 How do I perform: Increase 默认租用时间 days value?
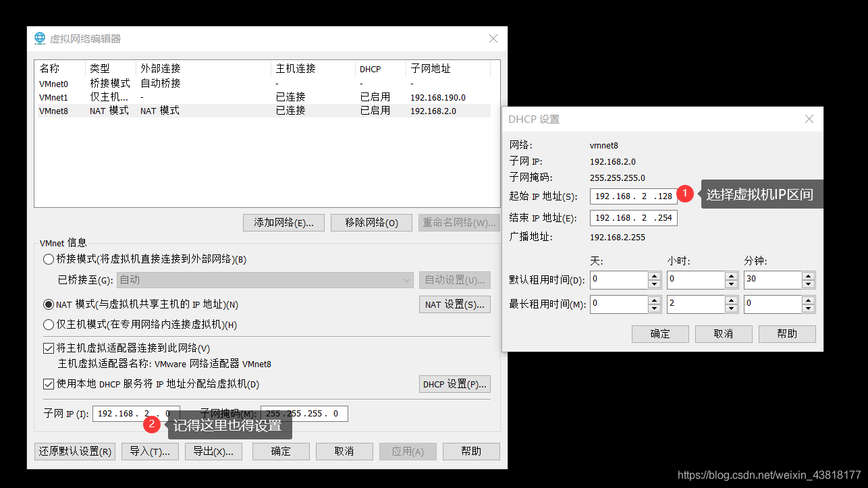point(654,276)
